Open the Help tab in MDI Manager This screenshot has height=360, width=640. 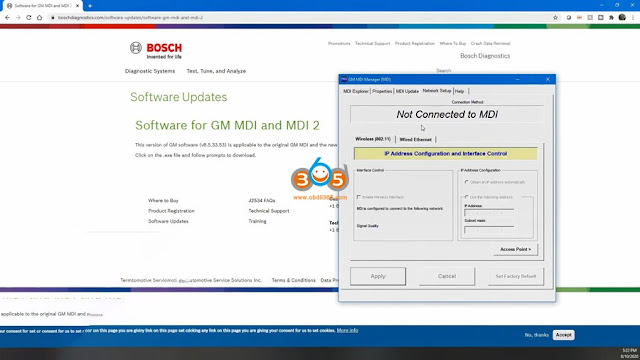click(x=460, y=91)
